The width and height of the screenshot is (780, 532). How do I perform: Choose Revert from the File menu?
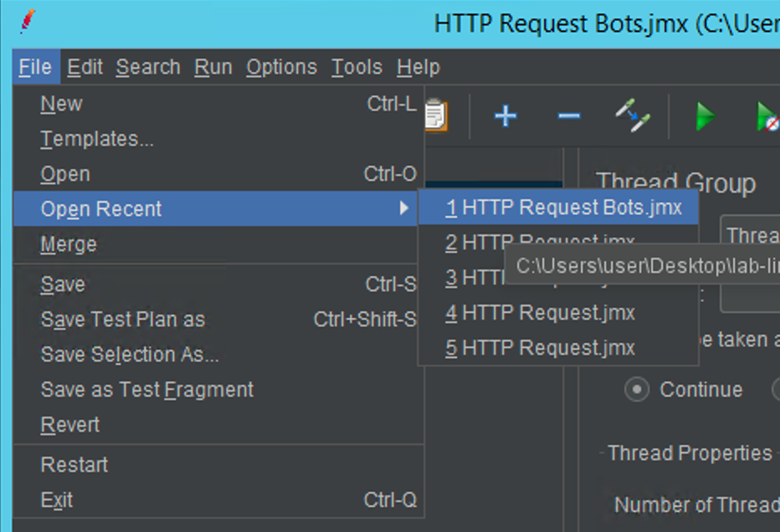[219, 425]
